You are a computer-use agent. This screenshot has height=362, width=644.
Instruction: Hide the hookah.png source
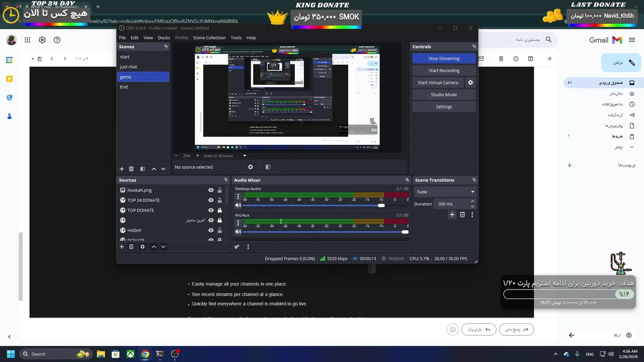pyautogui.click(x=211, y=190)
